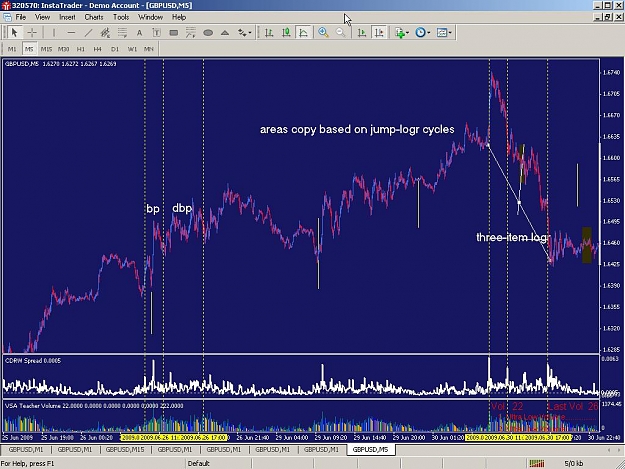Switch timeframe to M30
Screen dimensions: 625x469
(63, 49)
